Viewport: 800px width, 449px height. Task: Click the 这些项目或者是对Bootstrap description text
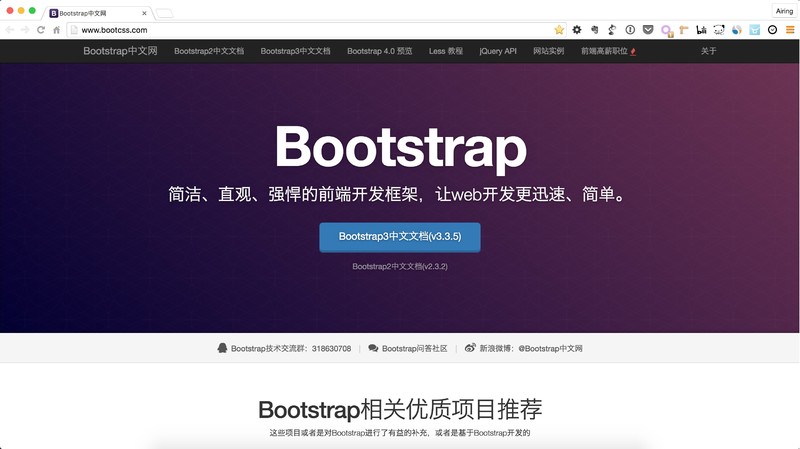(x=400, y=433)
